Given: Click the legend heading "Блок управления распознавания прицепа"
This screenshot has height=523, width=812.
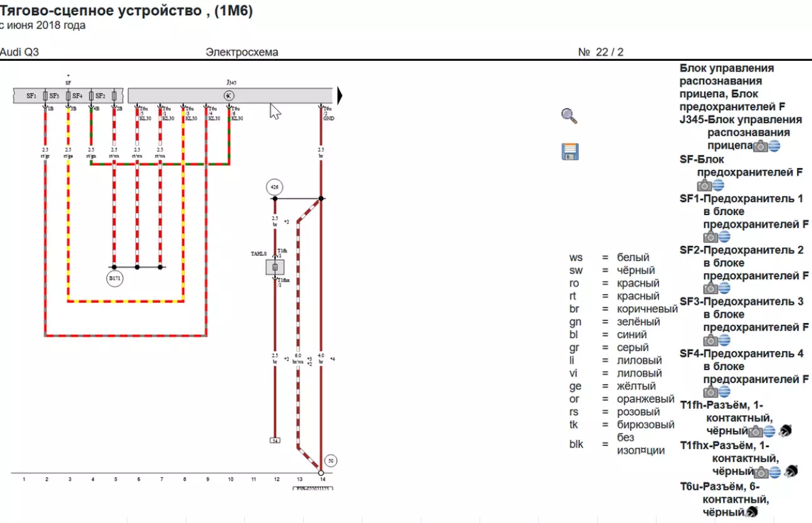Looking at the screenshot, I should (727, 81).
